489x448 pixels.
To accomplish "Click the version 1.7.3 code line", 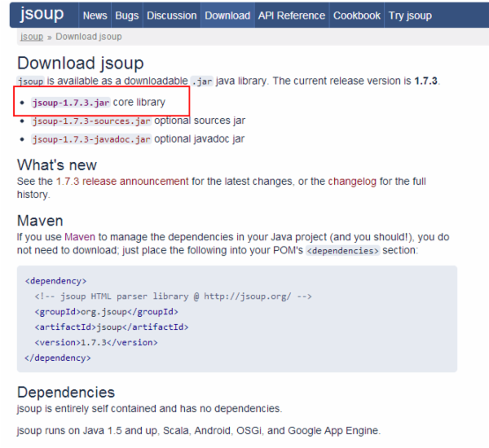I will click(x=96, y=343).
